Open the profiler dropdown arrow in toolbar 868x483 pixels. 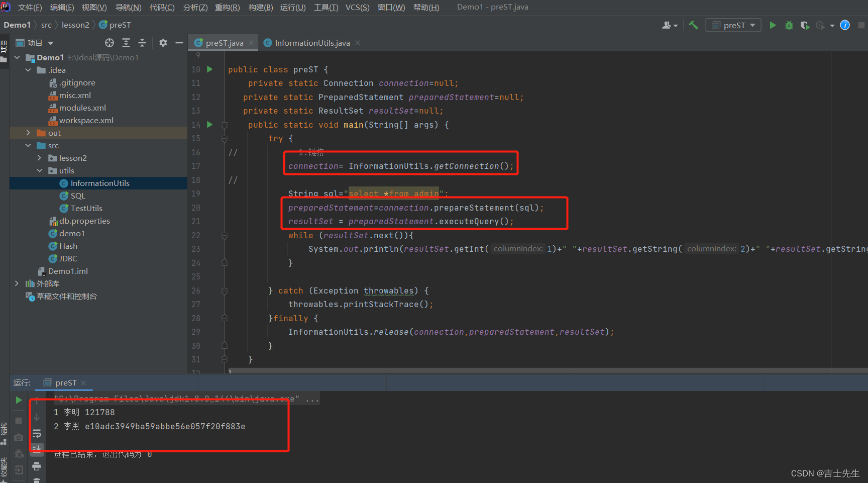pyautogui.click(x=832, y=26)
